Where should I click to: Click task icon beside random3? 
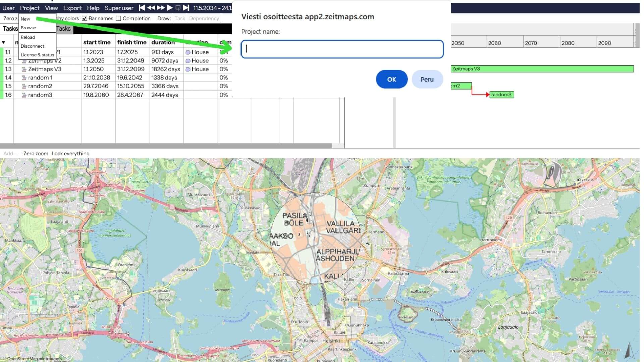point(24,95)
